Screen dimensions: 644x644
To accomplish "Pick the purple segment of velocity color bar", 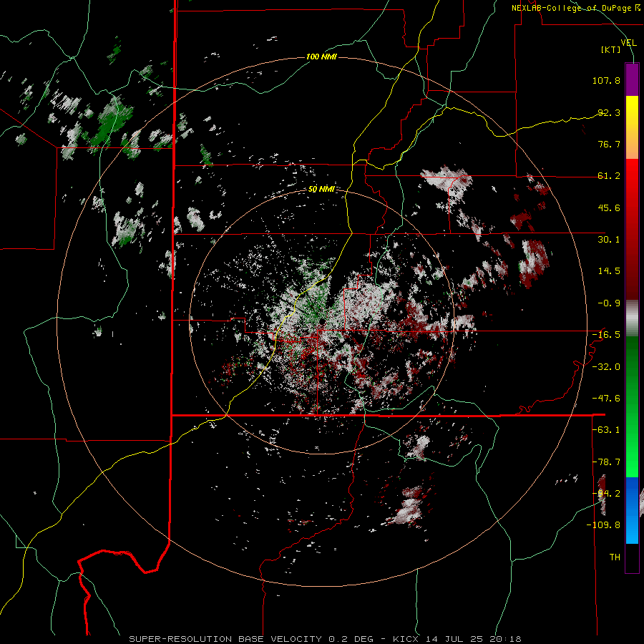I will [x=632, y=79].
